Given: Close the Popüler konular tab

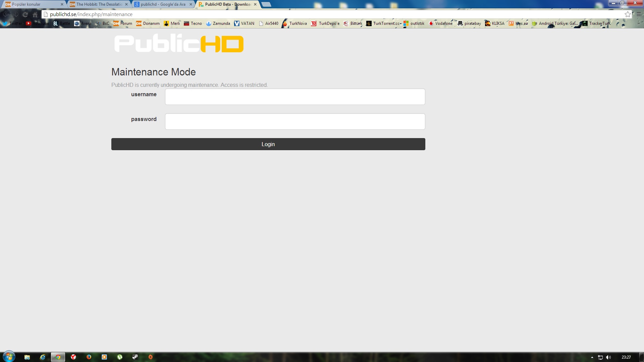Looking at the screenshot, I should (x=62, y=4).
